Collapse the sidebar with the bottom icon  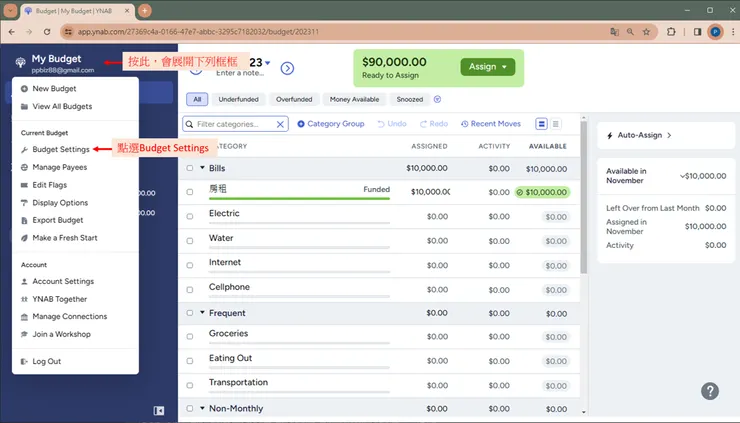tap(159, 411)
